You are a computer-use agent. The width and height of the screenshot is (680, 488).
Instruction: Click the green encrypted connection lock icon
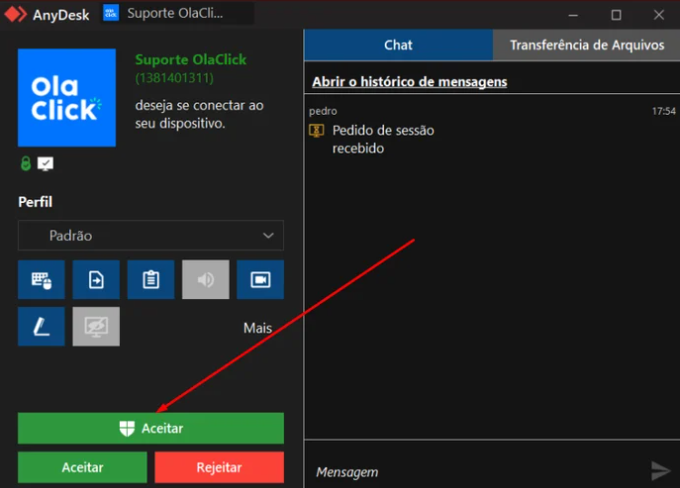26,164
